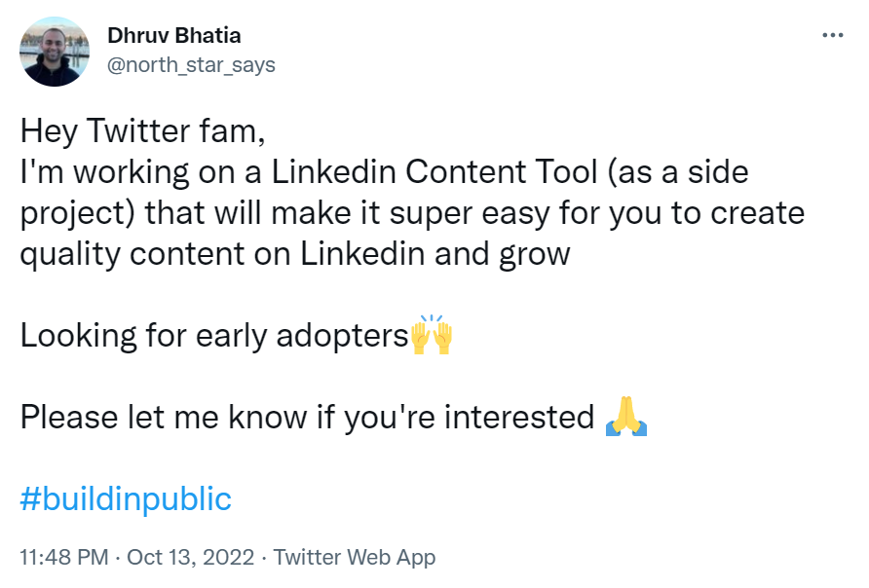Open the Dhruv Bhatia display name link
This screenshot has height=588, width=869.
click(173, 36)
